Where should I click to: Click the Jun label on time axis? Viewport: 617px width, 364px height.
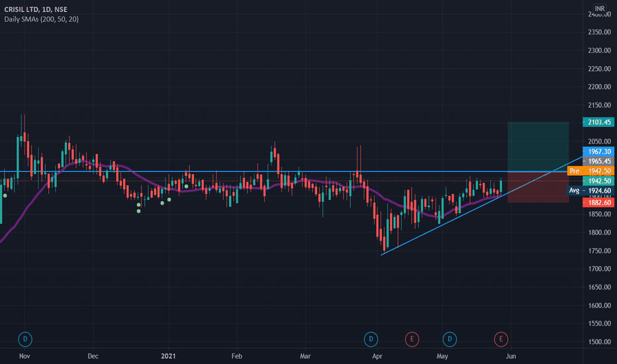click(x=510, y=356)
